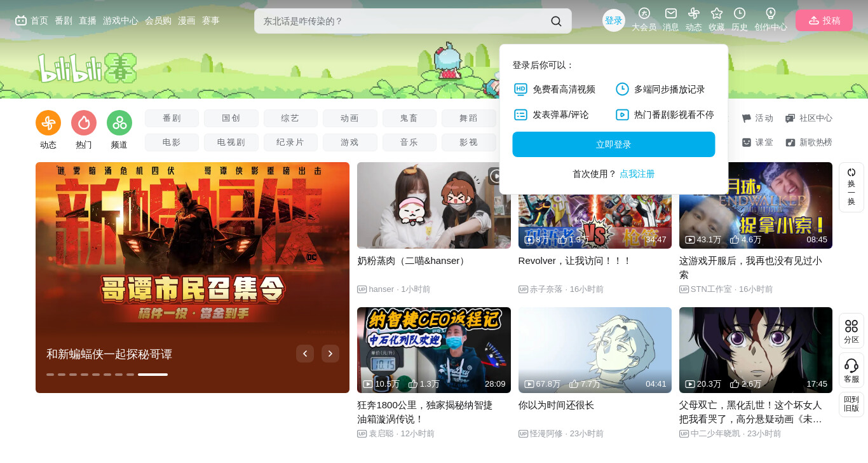
Task: Select 音乐 category tag
Action: 409,142
